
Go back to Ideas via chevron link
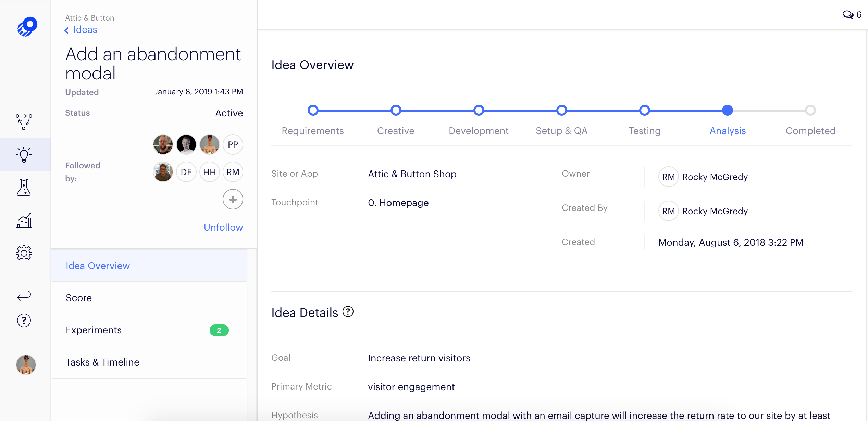[81, 30]
